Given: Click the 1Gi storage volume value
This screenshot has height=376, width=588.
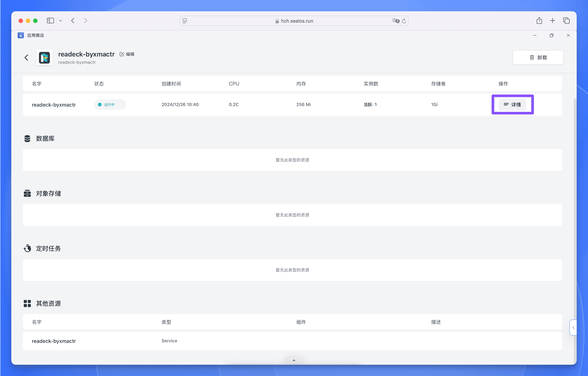Looking at the screenshot, I should [434, 105].
